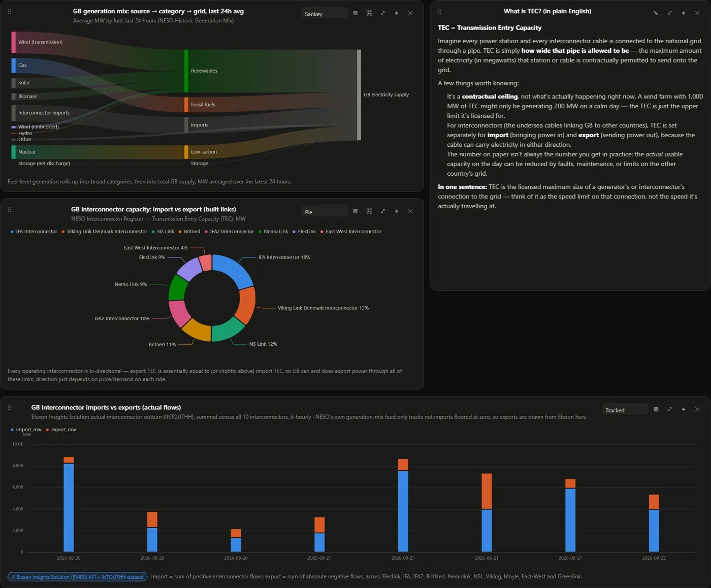Select the pink IFA2 Interconnector pie slice
Screen dimensions: 711x588
pos(179,313)
